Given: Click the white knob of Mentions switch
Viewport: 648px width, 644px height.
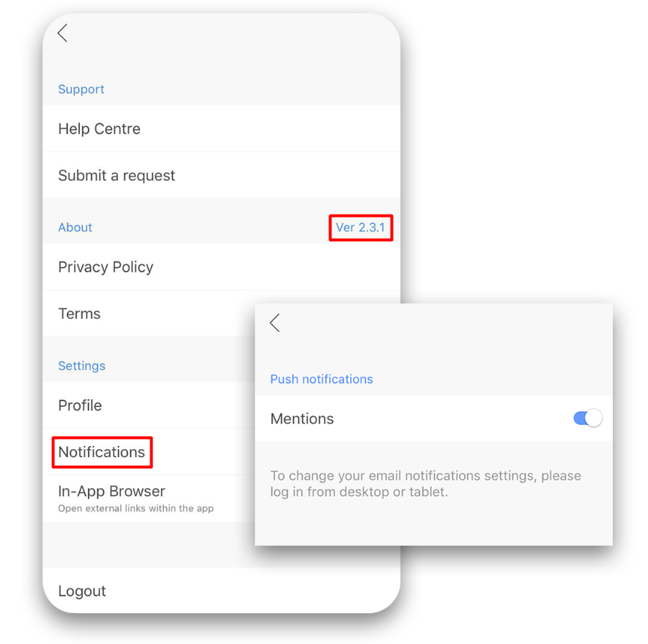Looking at the screenshot, I should pyautogui.click(x=594, y=418).
